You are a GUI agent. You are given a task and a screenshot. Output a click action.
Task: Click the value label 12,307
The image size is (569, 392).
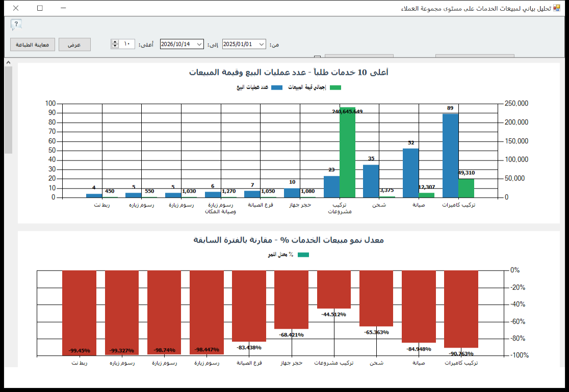[x=427, y=187]
